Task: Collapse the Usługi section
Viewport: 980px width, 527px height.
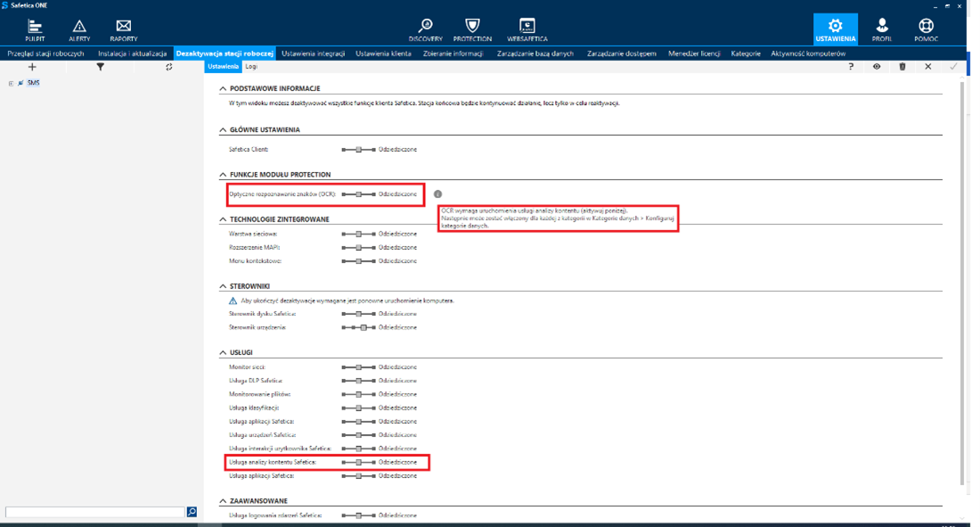Action: (x=223, y=352)
